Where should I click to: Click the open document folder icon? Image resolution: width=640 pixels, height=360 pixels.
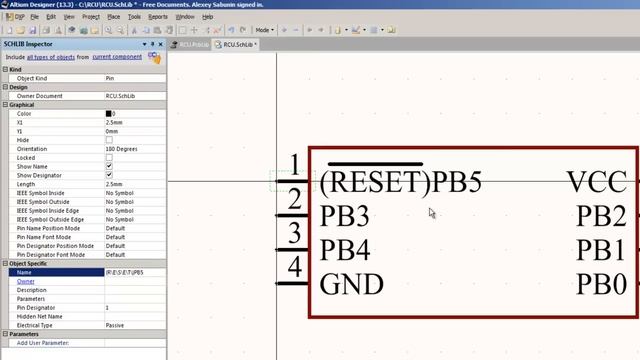coord(21,30)
